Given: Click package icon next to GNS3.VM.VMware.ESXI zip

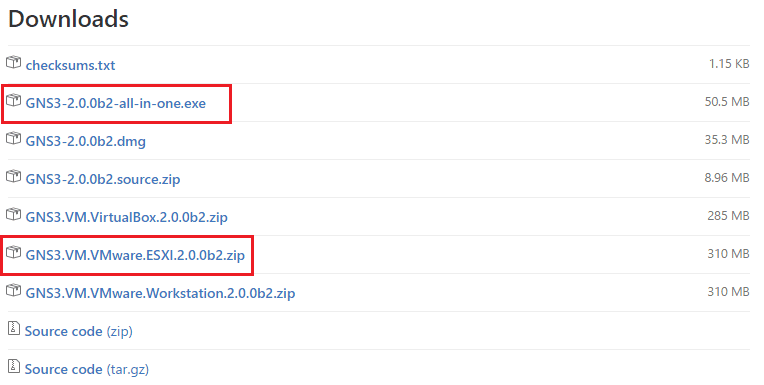Looking at the screenshot, I should [14, 252].
